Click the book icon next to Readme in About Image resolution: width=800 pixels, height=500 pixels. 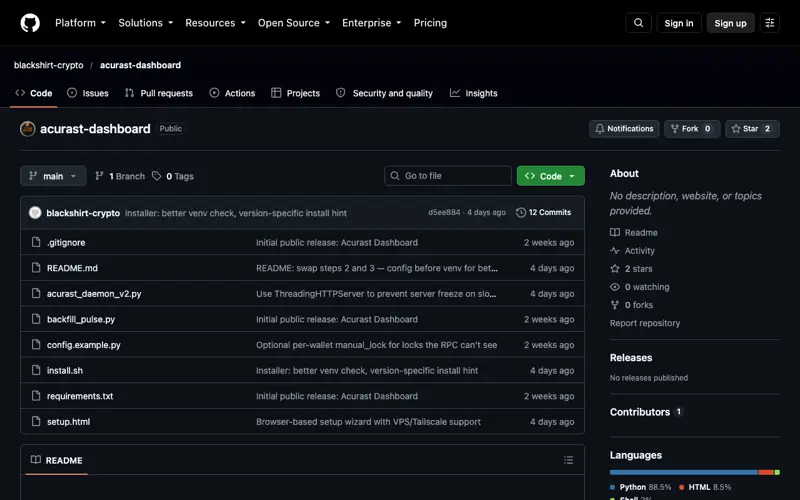[615, 232]
